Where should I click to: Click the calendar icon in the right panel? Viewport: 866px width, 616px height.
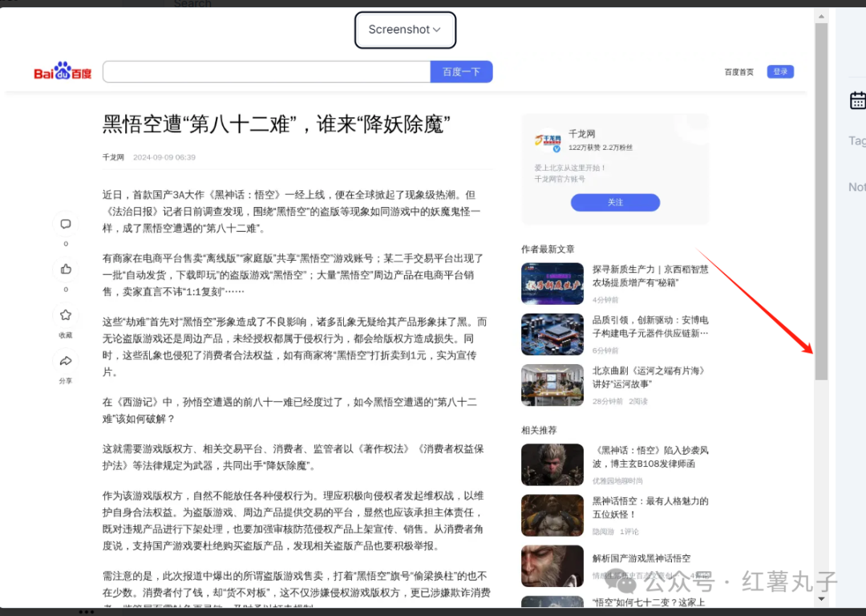(858, 100)
